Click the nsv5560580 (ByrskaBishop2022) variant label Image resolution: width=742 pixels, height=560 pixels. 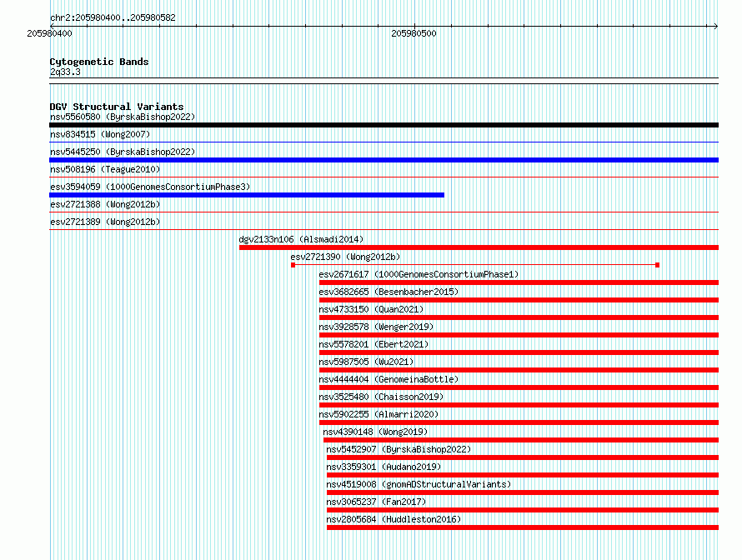(123, 117)
